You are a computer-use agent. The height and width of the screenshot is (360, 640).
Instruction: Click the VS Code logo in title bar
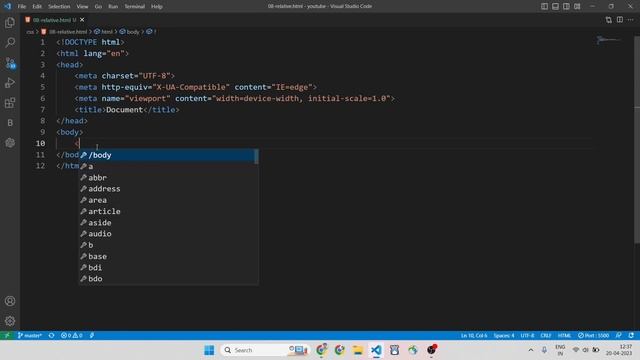[x=7, y=6]
